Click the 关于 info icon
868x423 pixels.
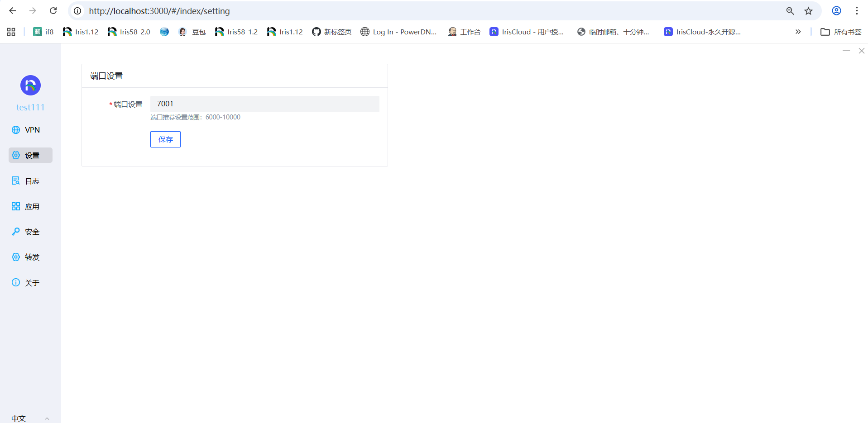tap(16, 283)
